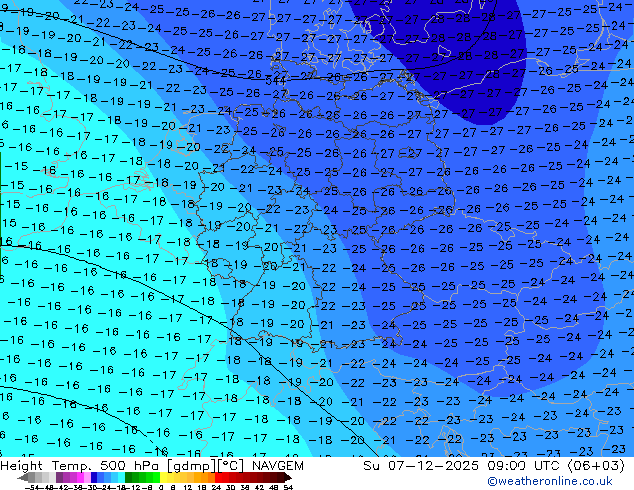Viewport: 634px width, 490px height.
Task: Click the '[°C]' unit label
Action: pos(231,466)
